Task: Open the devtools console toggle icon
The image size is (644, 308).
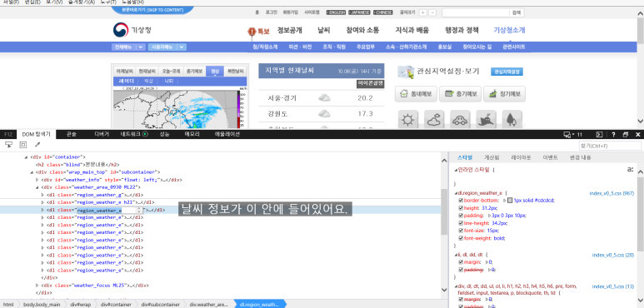Action: click(599, 134)
